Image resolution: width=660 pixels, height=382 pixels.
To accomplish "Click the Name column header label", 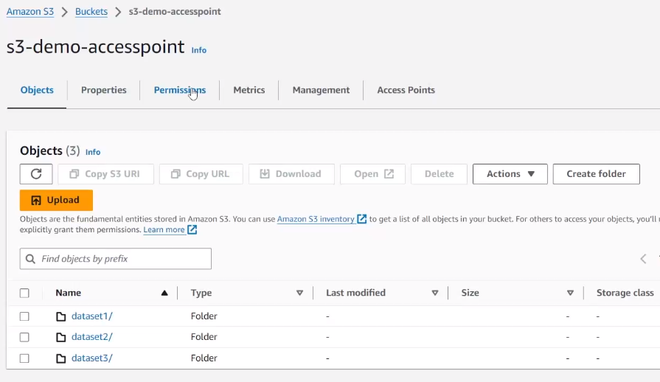I will [68, 293].
